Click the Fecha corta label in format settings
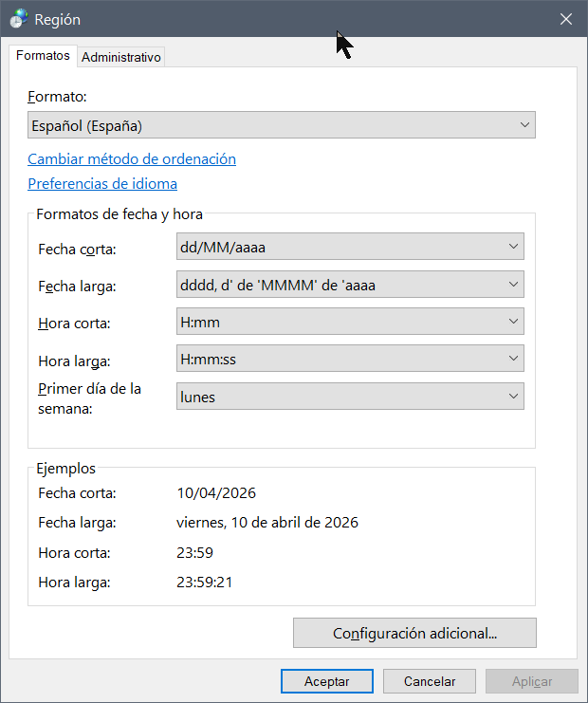The image size is (588, 703). (77, 250)
